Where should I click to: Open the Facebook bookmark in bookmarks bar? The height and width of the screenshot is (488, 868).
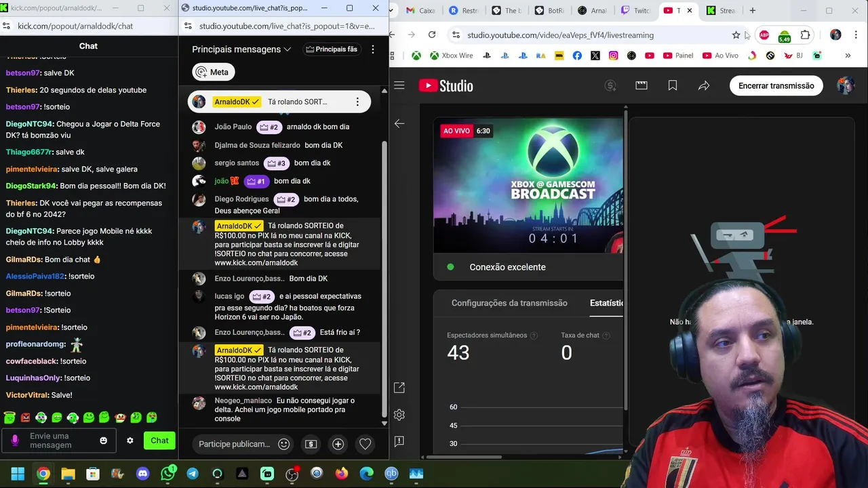(x=577, y=56)
